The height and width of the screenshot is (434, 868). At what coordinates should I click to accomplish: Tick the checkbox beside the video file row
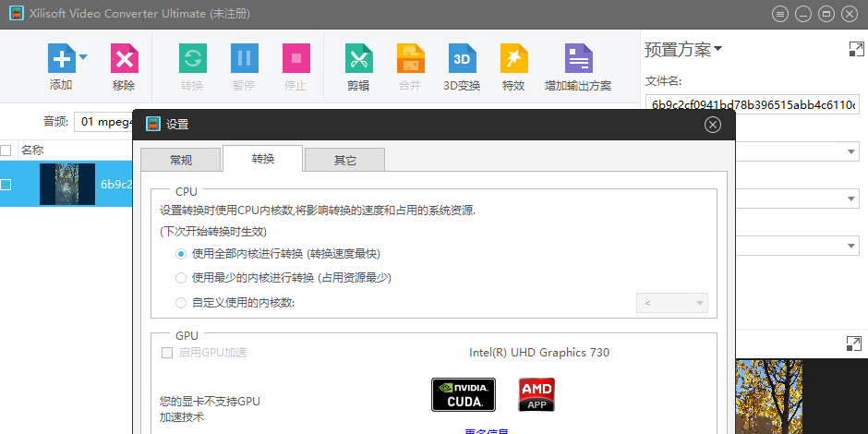(x=6, y=185)
